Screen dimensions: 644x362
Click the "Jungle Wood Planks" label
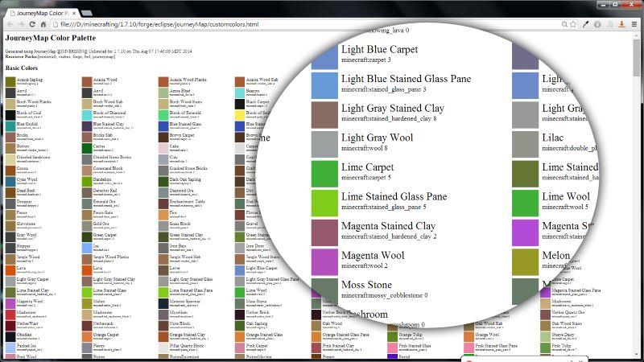[111, 257]
